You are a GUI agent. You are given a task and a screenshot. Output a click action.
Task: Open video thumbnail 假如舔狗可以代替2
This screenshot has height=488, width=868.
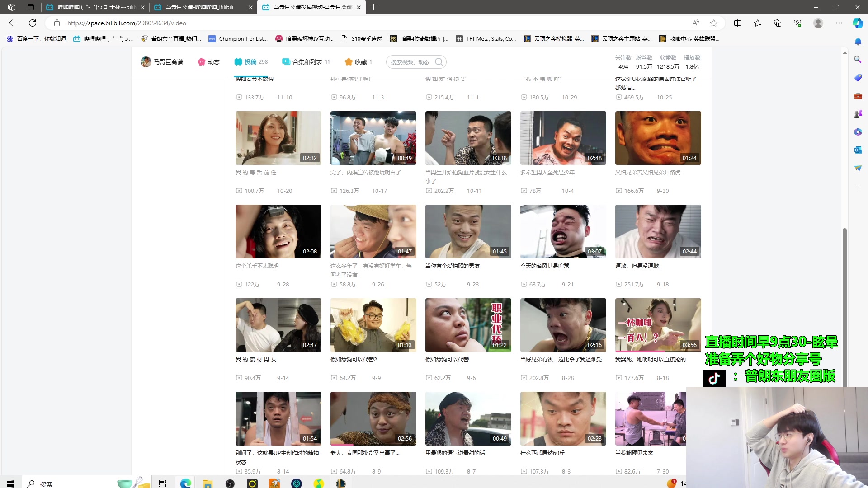pos(373,325)
